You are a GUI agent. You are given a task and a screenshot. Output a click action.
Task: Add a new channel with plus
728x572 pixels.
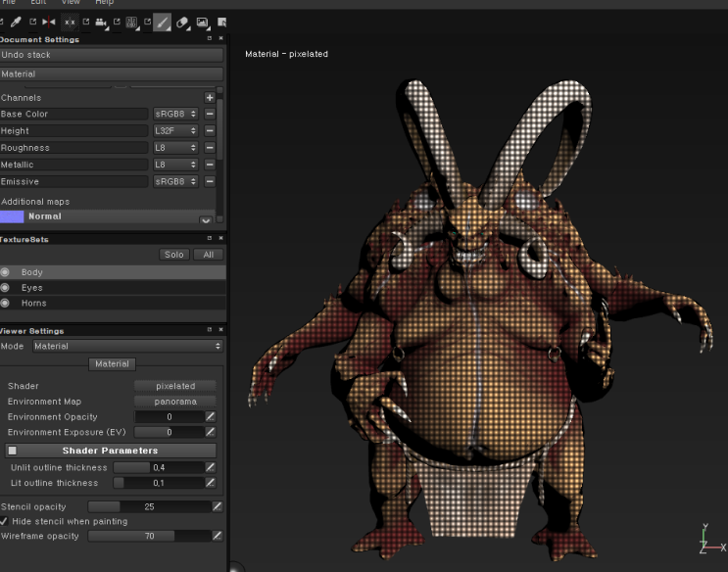(x=210, y=98)
